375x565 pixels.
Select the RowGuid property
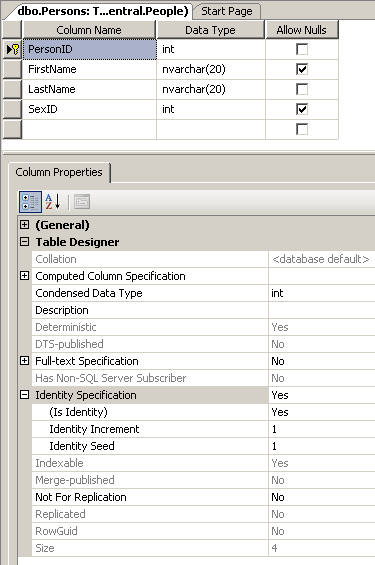150,531
